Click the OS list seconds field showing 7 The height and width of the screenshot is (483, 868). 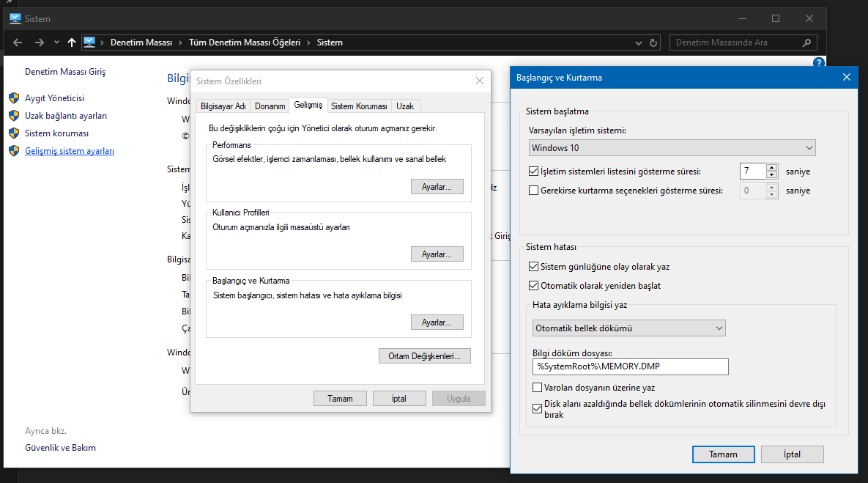pyautogui.click(x=753, y=172)
